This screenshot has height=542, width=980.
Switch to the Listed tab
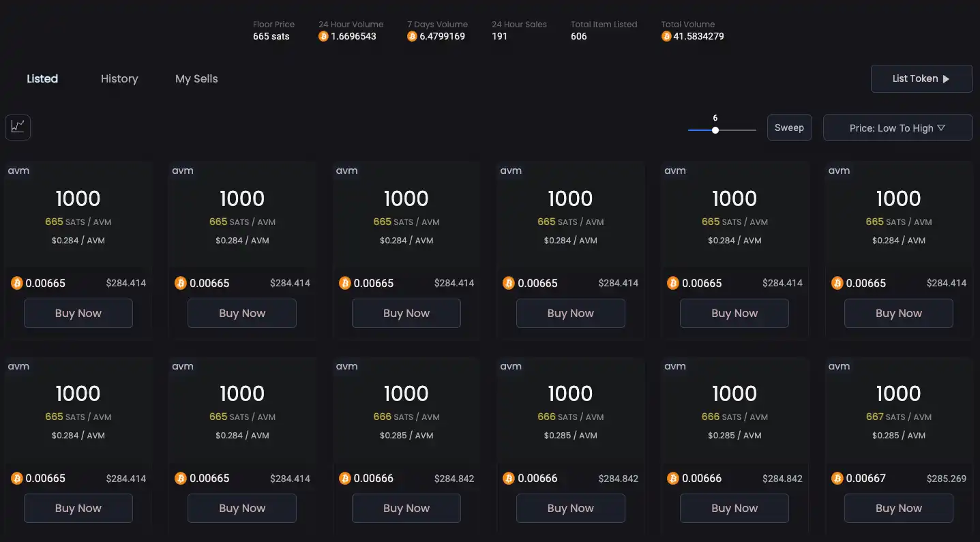pyautogui.click(x=42, y=79)
